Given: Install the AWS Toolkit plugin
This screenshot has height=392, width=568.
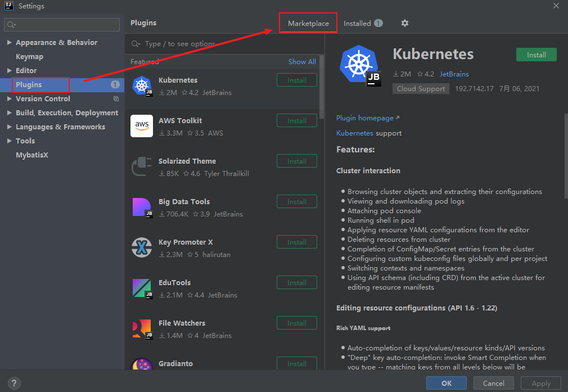Looking at the screenshot, I should click(x=297, y=121).
